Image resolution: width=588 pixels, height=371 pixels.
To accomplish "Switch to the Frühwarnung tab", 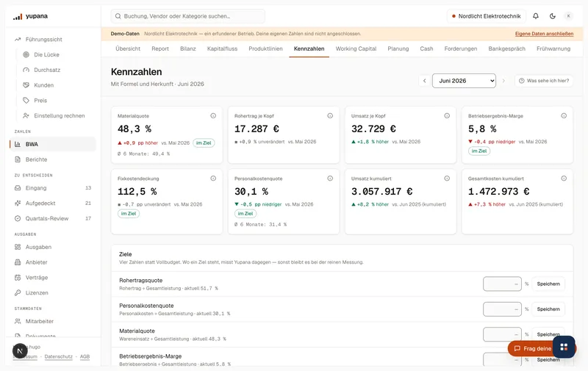I will point(553,48).
